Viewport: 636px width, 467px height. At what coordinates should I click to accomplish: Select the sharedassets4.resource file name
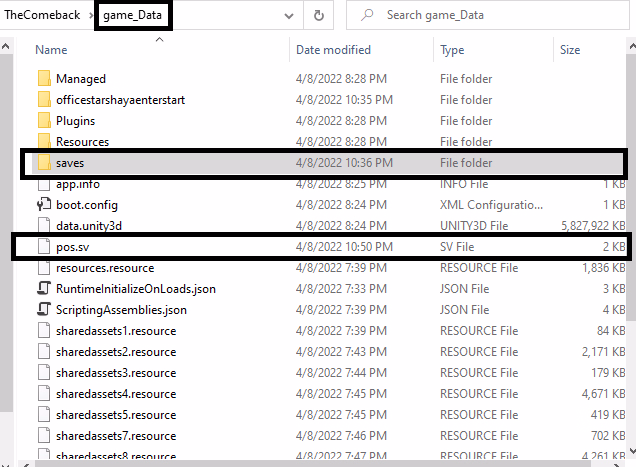pyautogui.click(x=116, y=394)
